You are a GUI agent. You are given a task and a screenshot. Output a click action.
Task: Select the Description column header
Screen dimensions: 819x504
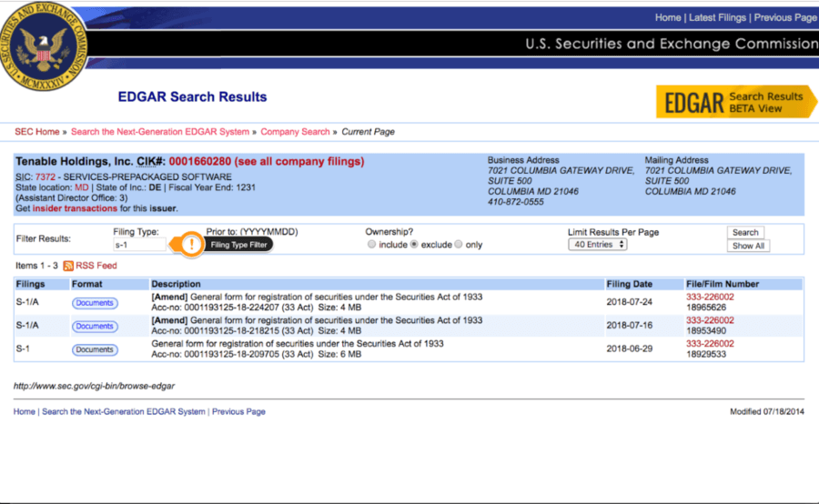tap(176, 284)
